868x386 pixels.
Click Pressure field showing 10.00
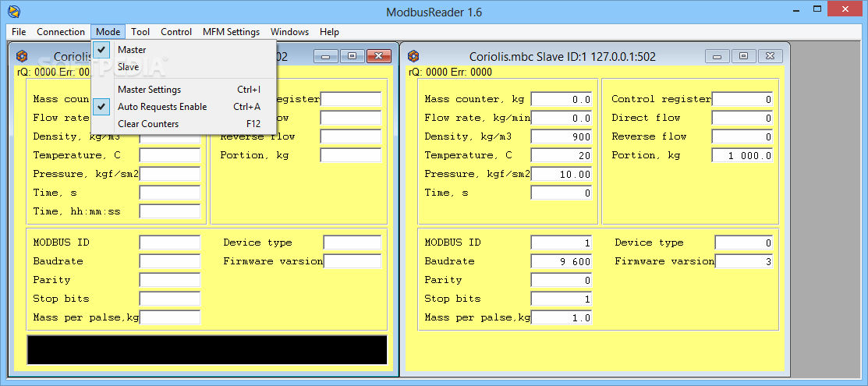click(562, 175)
